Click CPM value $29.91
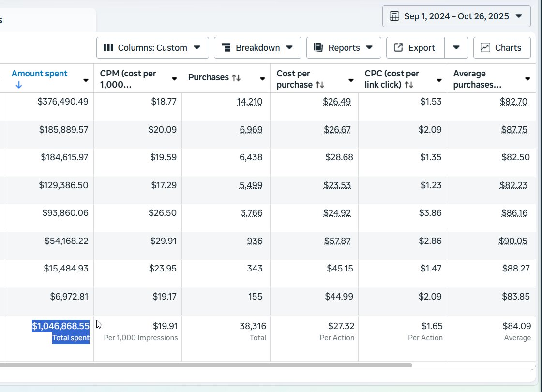The width and height of the screenshot is (542, 392). (163, 241)
